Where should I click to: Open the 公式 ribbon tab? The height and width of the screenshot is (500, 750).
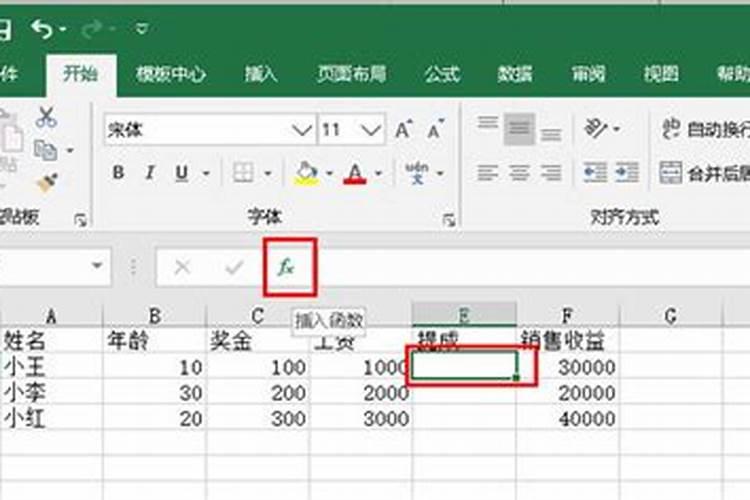(x=441, y=74)
